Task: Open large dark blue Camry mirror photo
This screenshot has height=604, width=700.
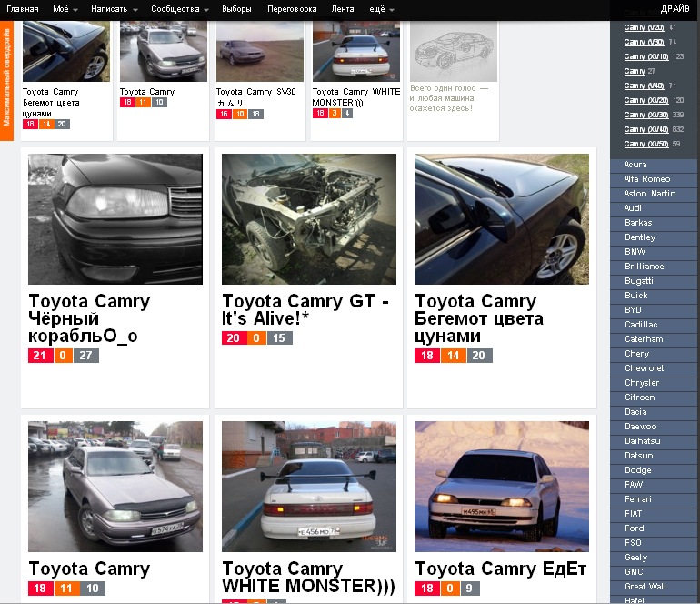Action: tap(502, 219)
